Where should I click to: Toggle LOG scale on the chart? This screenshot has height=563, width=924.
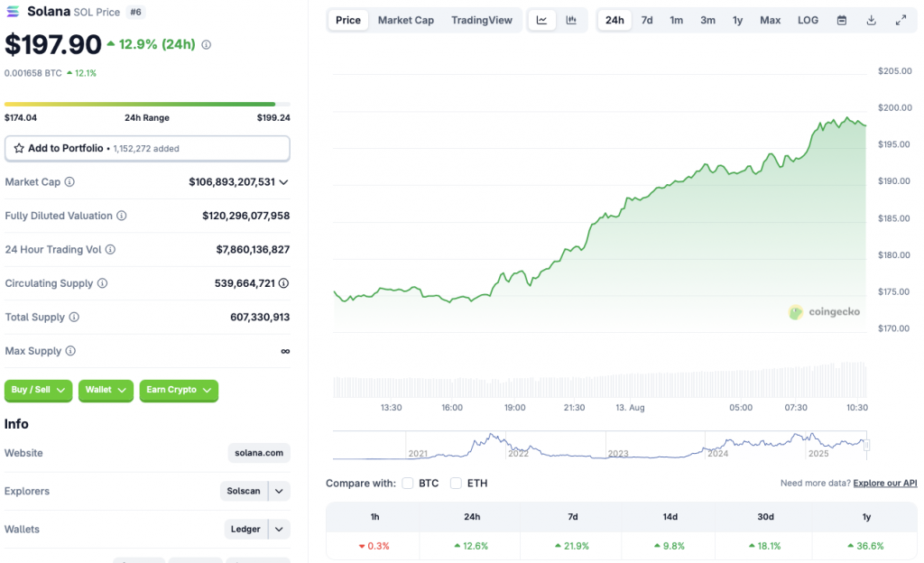point(808,20)
